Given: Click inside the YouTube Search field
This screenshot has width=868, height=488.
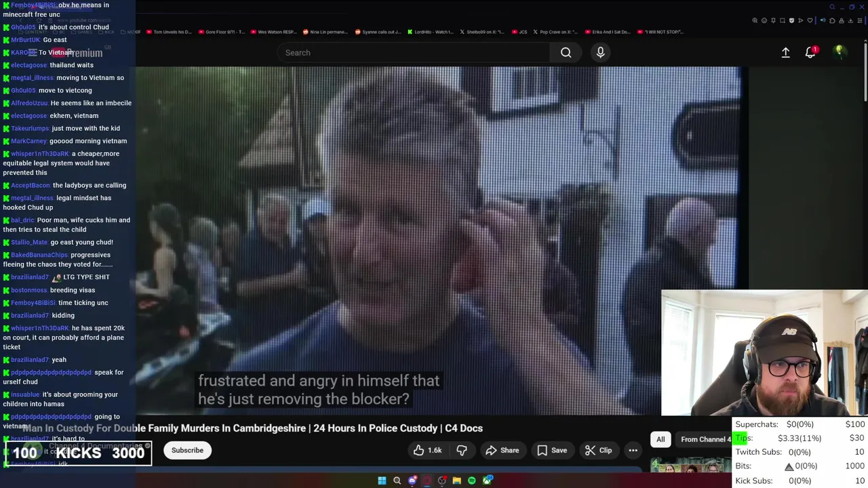Looking at the screenshot, I should coord(414,52).
